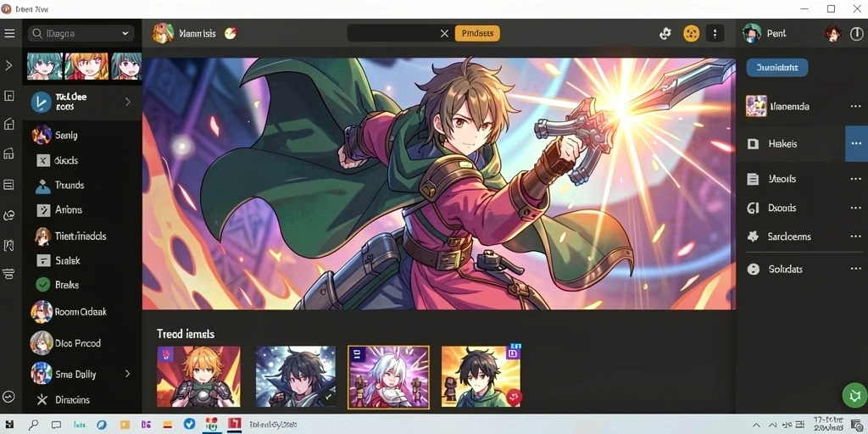
Task: Open the hamburger menu icon
Action: click(9, 34)
